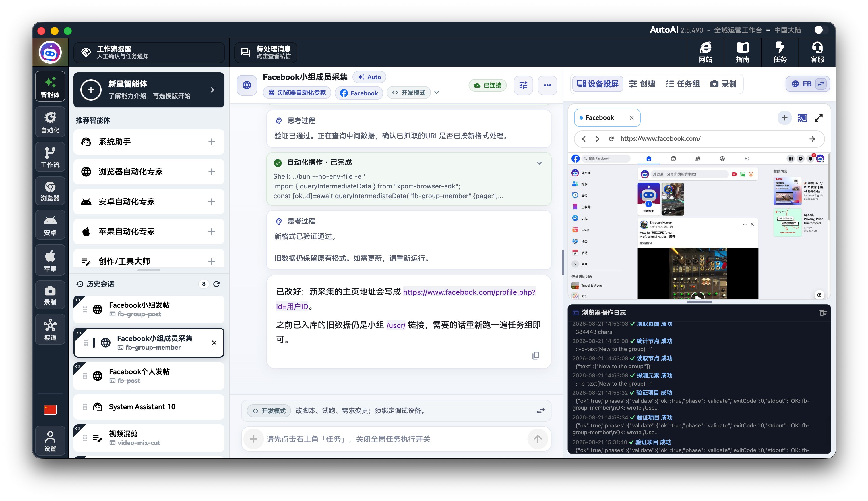
Task: Expand the embedded browser to fullscreen
Action: pos(819,118)
